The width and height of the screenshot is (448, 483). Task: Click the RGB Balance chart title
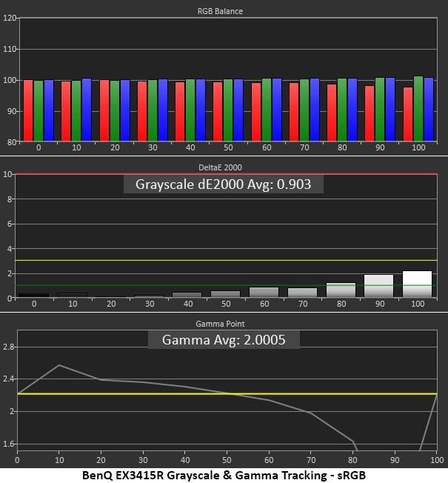tap(220, 11)
